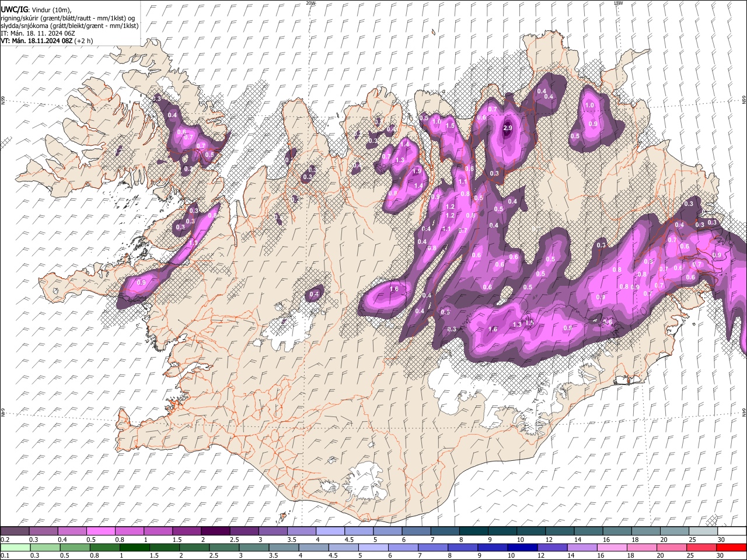This screenshot has height=560, width=747.
Task: Click the upper legend swatch labeled 4
Action: pyautogui.click(x=330, y=531)
